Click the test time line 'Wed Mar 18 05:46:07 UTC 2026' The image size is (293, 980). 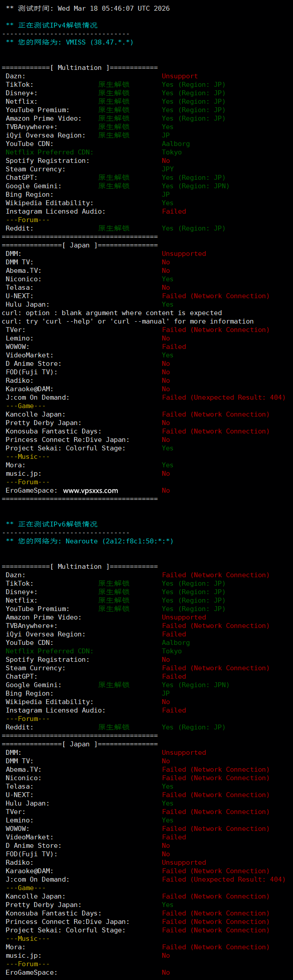click(x=113, y=8)
